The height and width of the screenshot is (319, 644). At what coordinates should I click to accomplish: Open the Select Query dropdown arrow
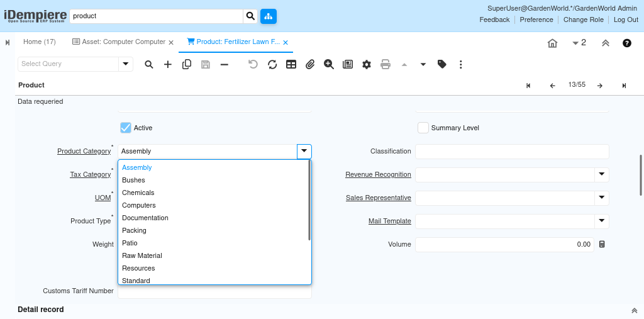tap(126, 64)
